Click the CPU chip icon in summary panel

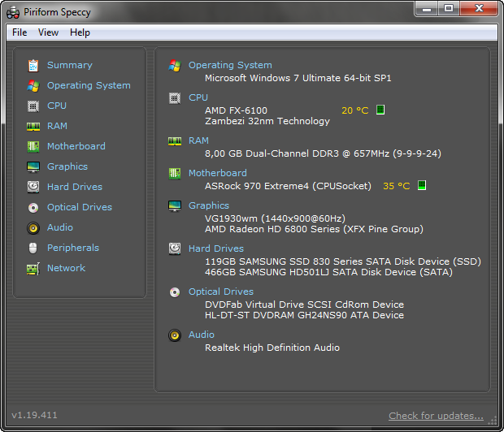click(x=175, y=98)
